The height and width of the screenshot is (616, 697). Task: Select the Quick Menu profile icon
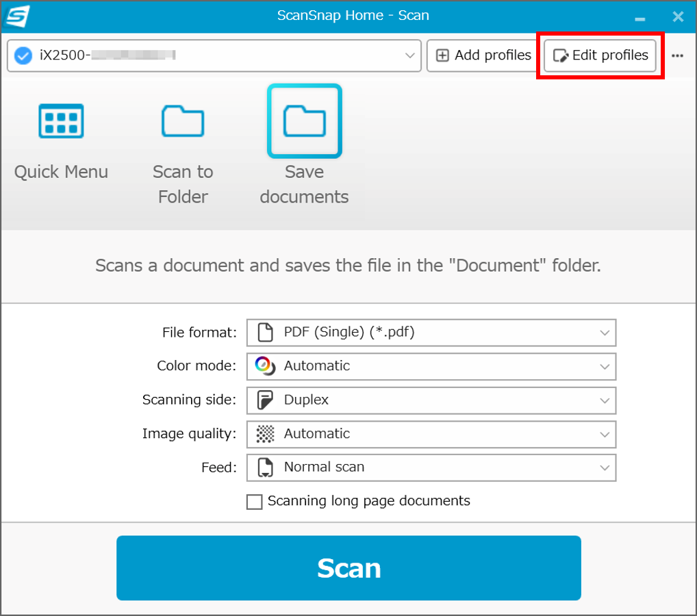click(62, 121)
